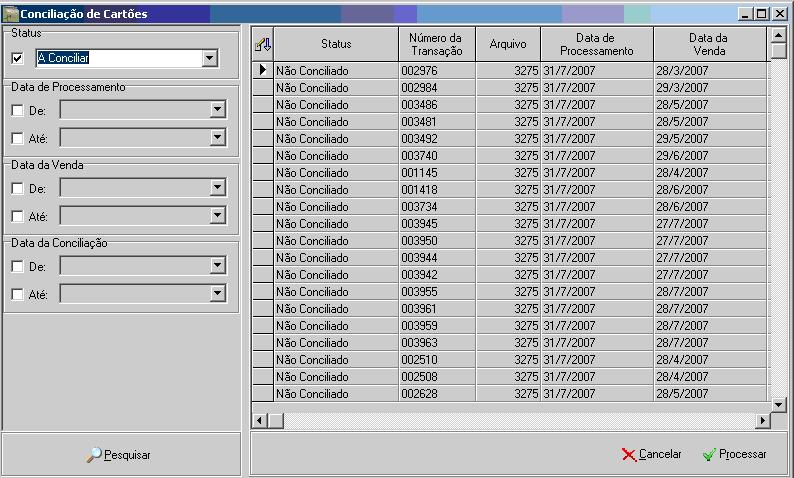The image size is (794, 478).
Task: Open Data da Conciliação Até date dropdown
Action: (218, 293)
